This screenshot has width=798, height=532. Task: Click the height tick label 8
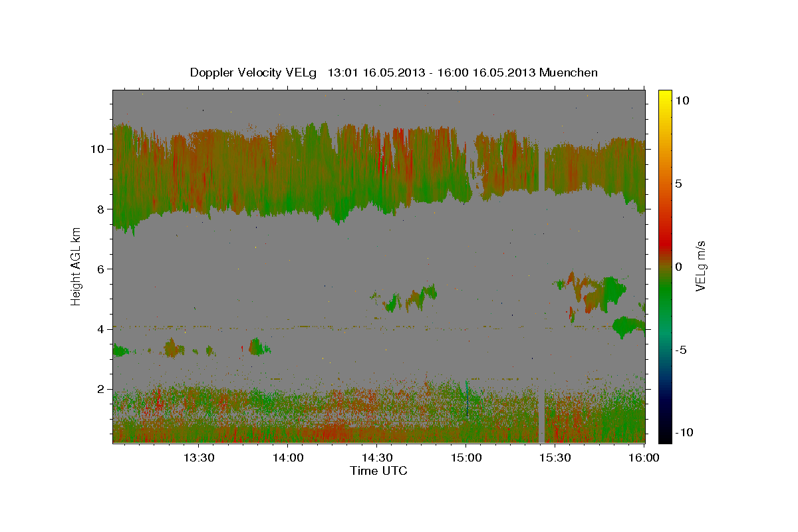102,209
